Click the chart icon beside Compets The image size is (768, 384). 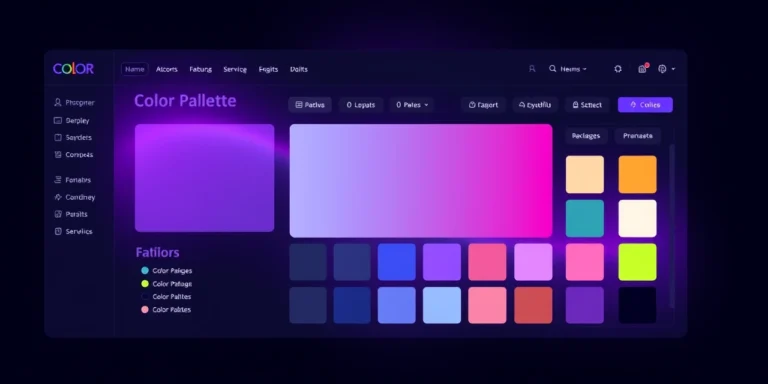click(x=58, y=155)
